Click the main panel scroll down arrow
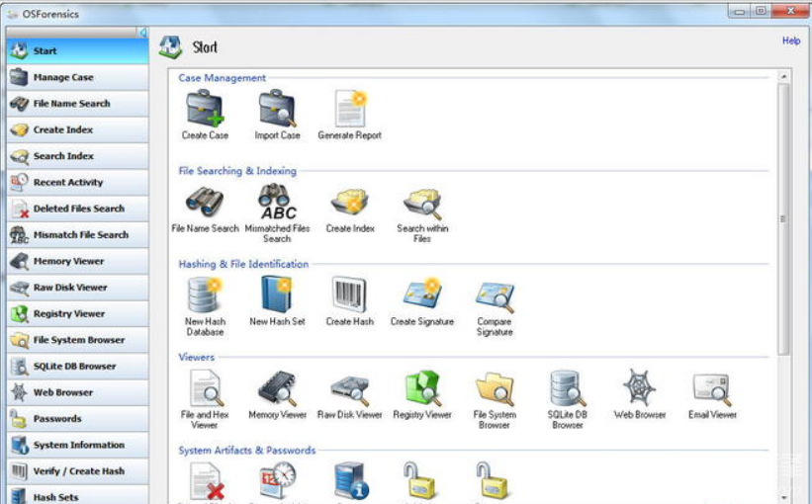812x504 pixels. tap(783, 497)
